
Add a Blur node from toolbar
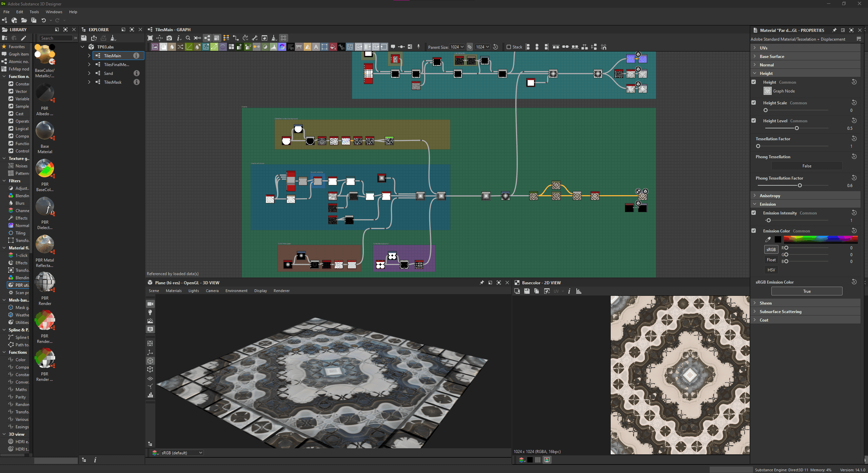[172, 47]
